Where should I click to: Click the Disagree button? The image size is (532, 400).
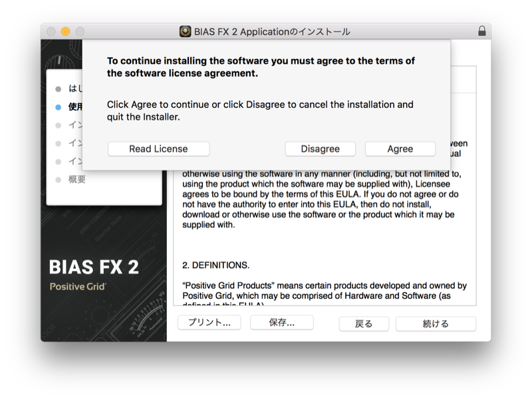[x=320, y=149]
